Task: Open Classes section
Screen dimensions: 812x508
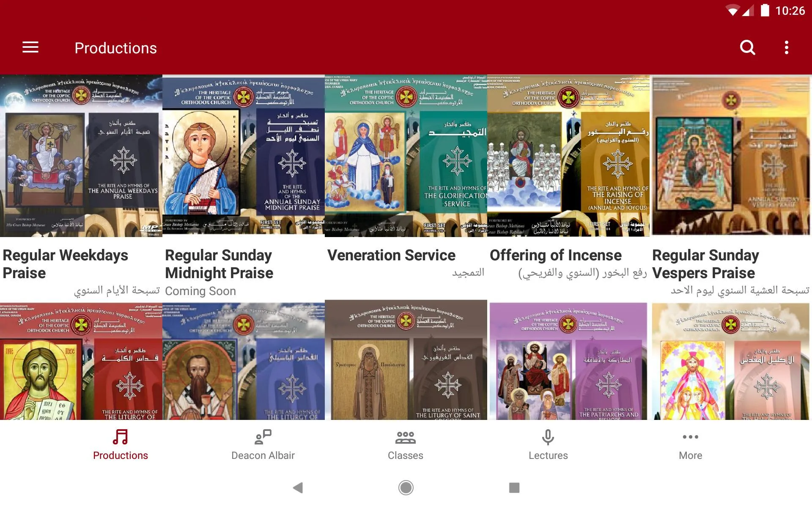Action: pyautogui.click(x=406, y=444)
